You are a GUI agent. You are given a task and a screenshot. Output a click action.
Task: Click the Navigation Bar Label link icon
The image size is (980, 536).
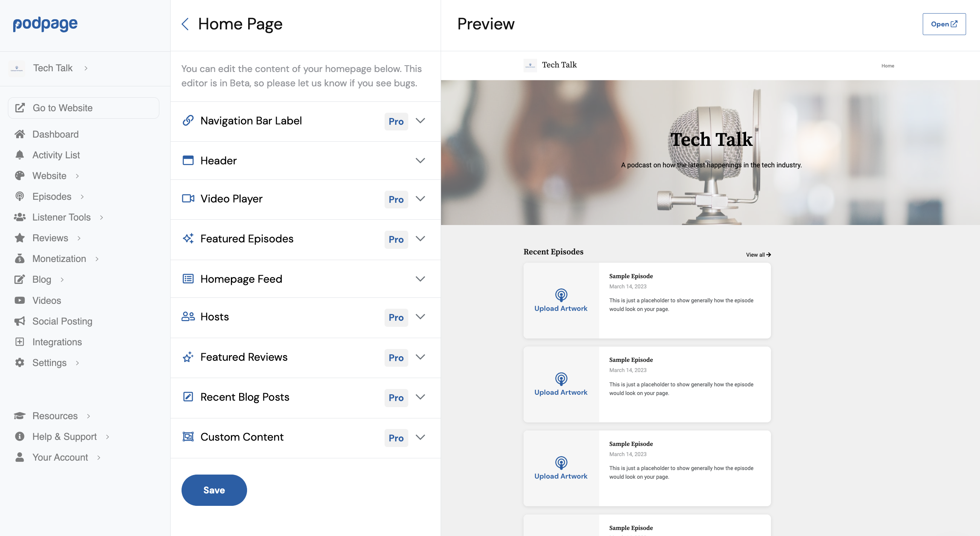tap(188, 121)
